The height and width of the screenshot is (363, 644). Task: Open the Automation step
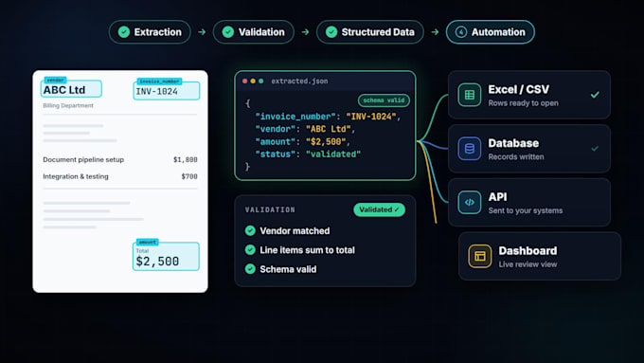pyautogui.click(x=491, y=32)
